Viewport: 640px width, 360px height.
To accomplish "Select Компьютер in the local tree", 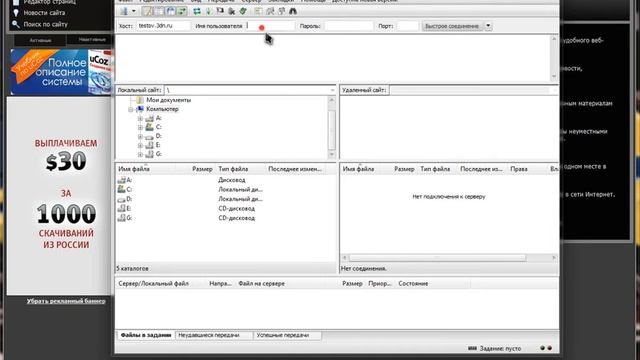I will tap(162, 109).
